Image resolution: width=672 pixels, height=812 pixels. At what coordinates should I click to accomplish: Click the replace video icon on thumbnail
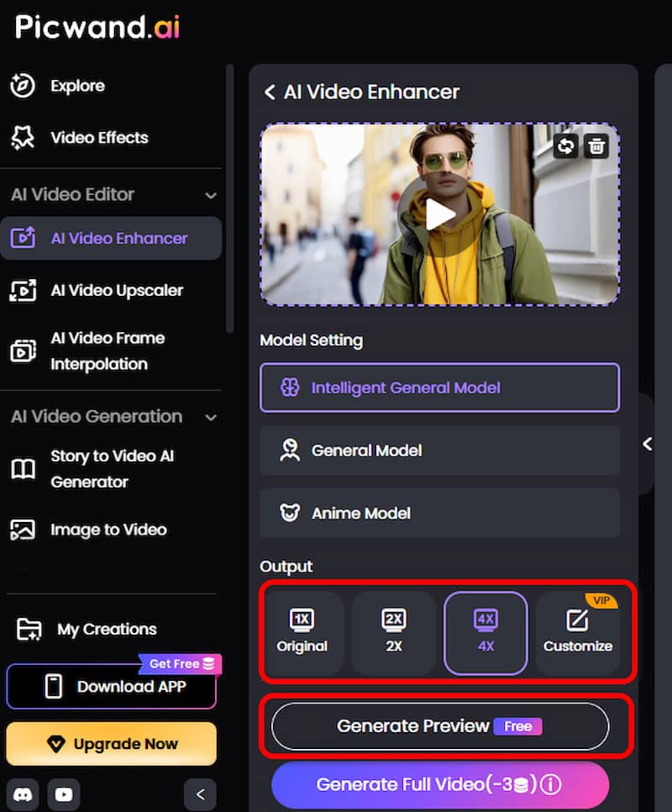point(565,146)
